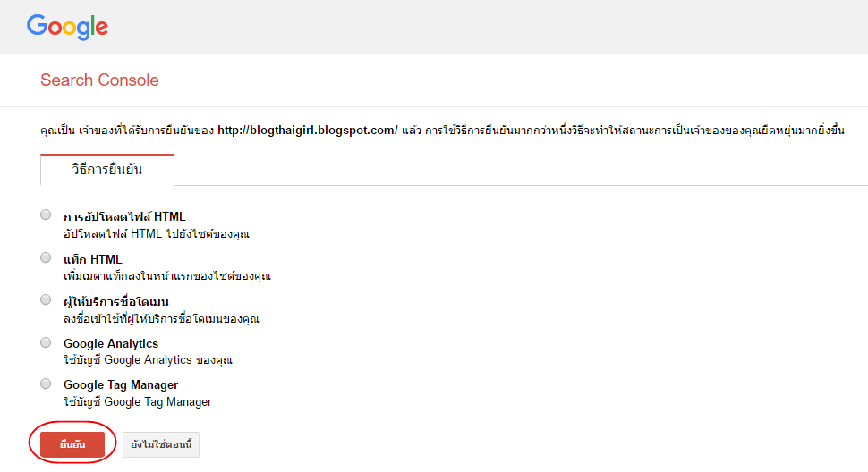Image resolution: width=868 pixels, height=472 pixels.
Task: Click the Google logo
Action: coord(67,27)
